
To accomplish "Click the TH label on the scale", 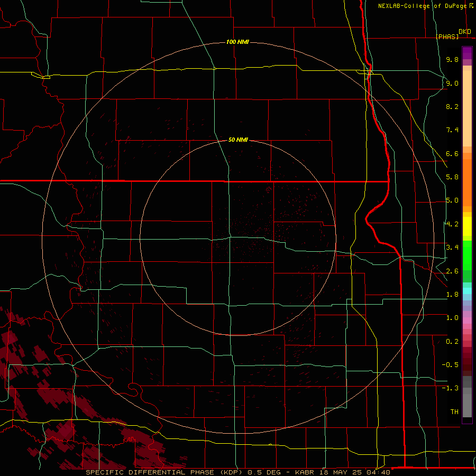I will tap(454, 412).
